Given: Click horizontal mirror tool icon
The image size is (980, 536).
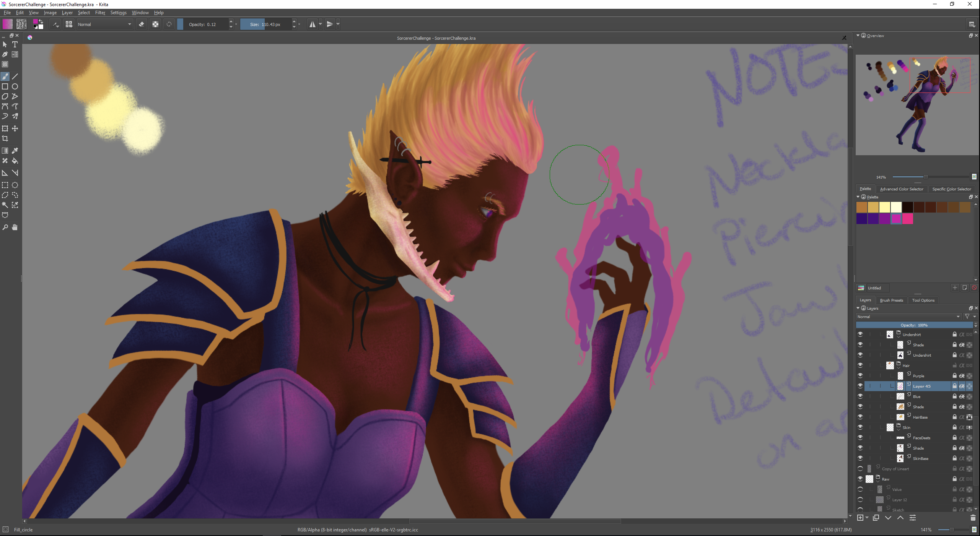Looking at the screenshot, I should click(x=313, y=24).
